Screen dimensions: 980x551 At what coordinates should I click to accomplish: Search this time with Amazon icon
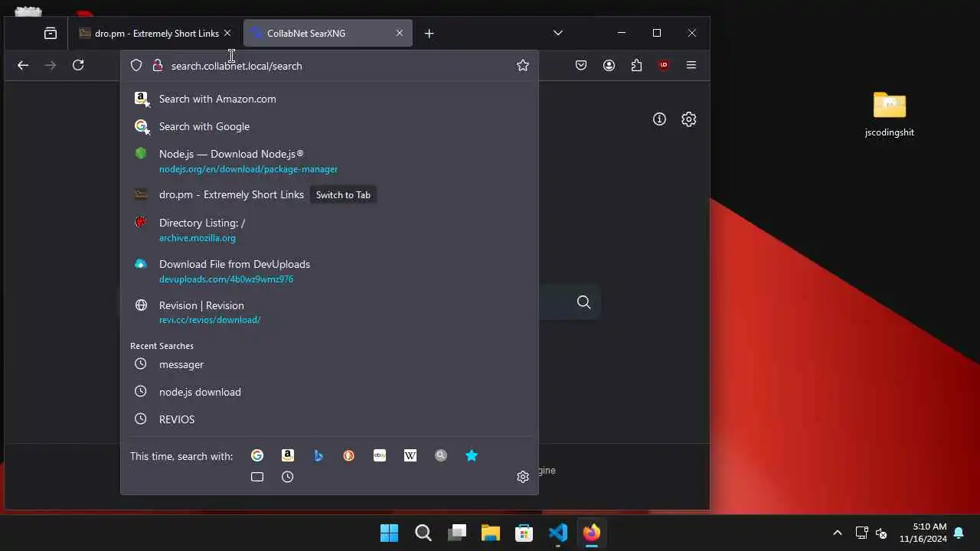288,455
